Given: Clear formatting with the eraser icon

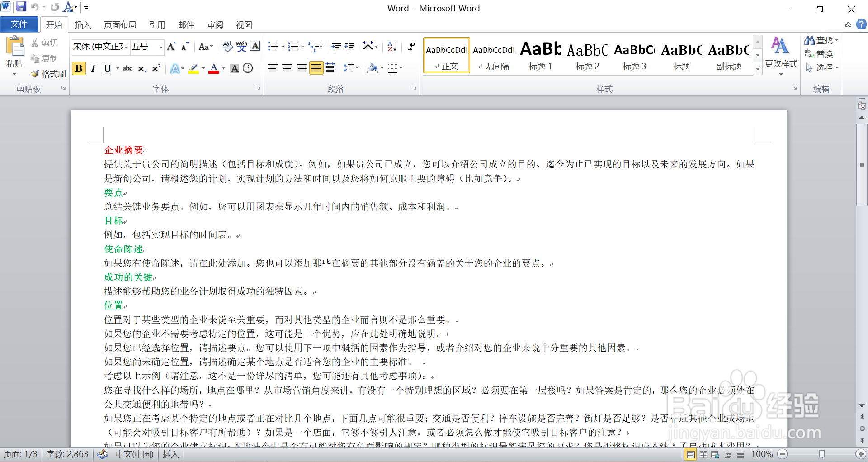Looking at the screenshot, I should [227, 46].
